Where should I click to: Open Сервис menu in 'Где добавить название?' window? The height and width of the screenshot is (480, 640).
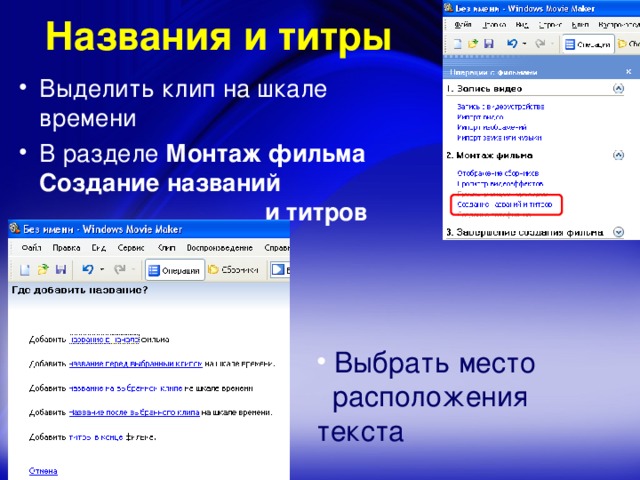pyautogui.click(x=131, y=248)
